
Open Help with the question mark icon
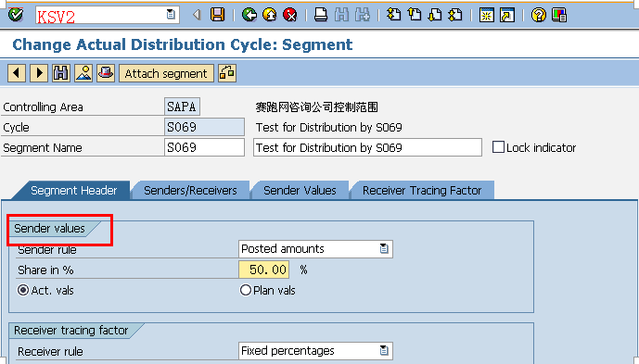tap(538, 15)
